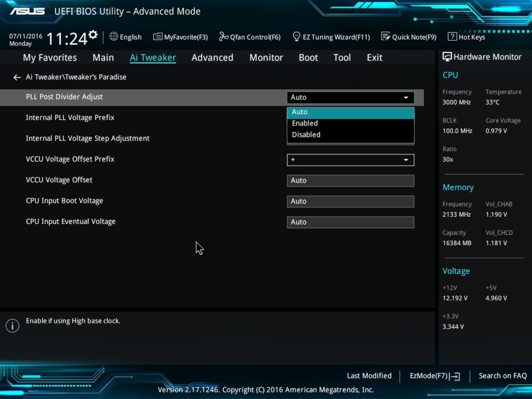The height and width of the screenshot is (399, 532).
Task: Select the Exit tab
Action: pos(374,58)
